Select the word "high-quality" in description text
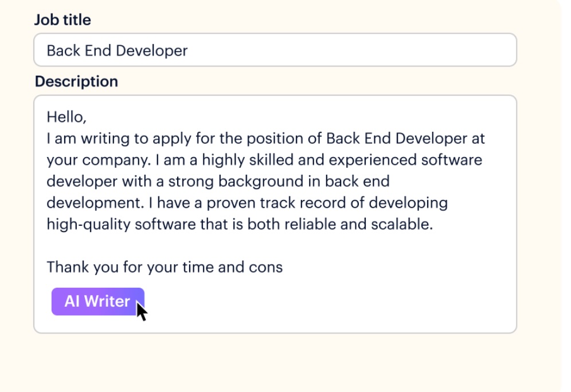This screenshot has height=392, width=571. [x=89, y=224]
